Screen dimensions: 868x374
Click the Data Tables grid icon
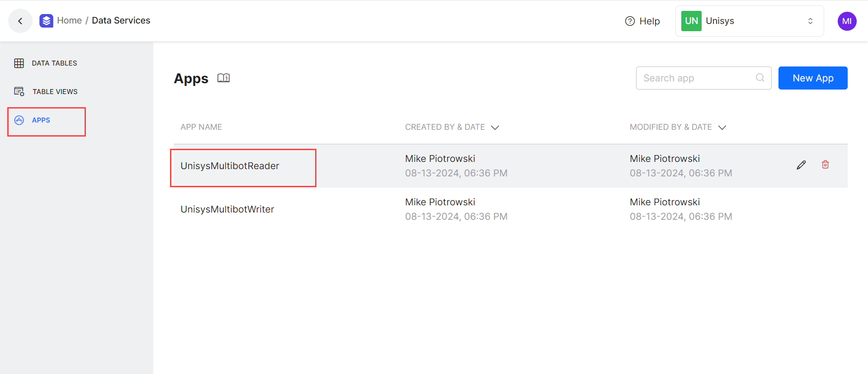[19, 63]
